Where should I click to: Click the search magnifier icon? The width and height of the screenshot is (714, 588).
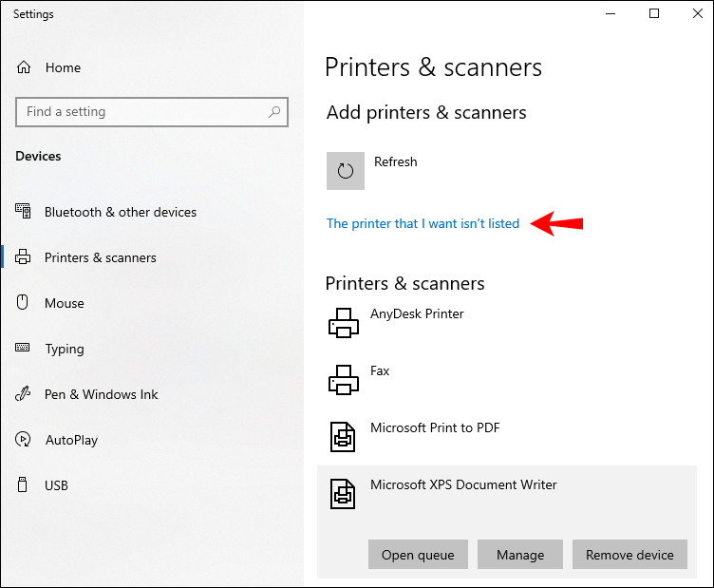274,111
